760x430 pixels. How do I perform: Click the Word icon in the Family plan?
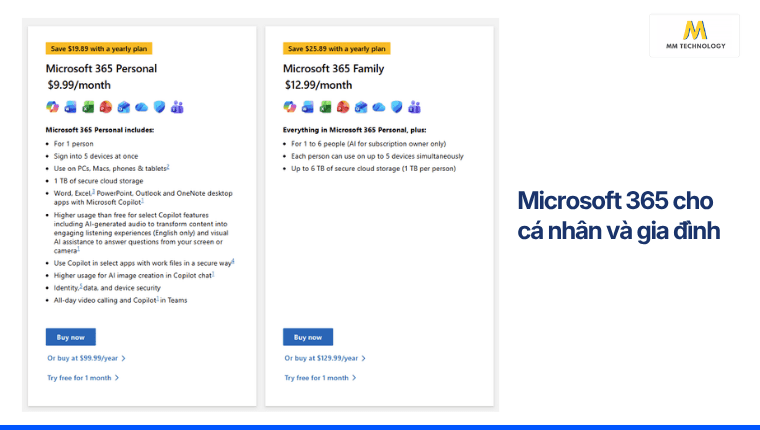[x=308, y=107]
